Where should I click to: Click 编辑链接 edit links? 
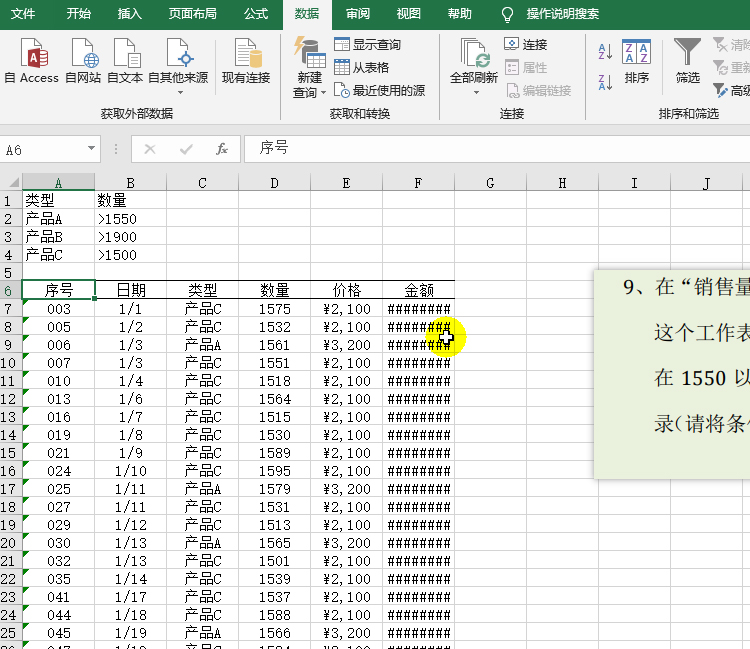coord(538,90)
